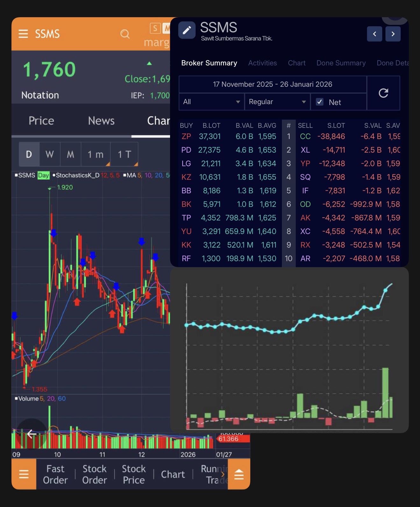Click buyer broker code TP
Viewport: 420px width, 507px height.
[186, 218]
